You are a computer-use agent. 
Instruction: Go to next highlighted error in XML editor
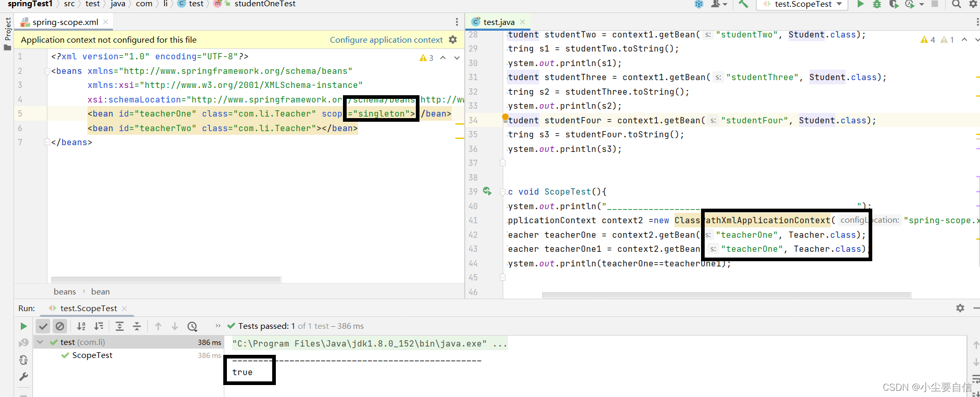(x=457, y=58)
